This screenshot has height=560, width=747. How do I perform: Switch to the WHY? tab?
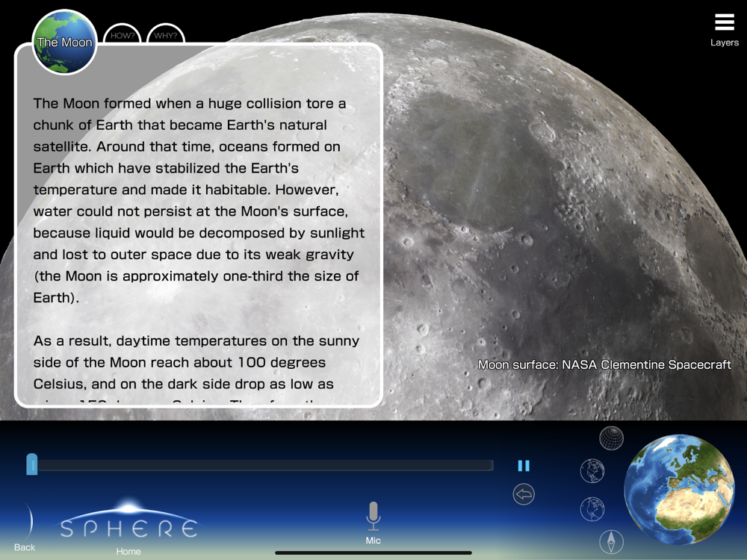(x=165, y=35)
